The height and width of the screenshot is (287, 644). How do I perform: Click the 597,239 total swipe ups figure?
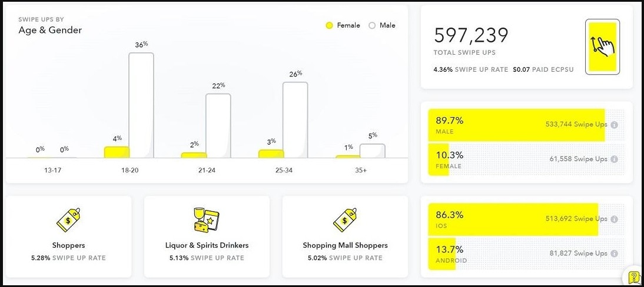pos(471,36)
